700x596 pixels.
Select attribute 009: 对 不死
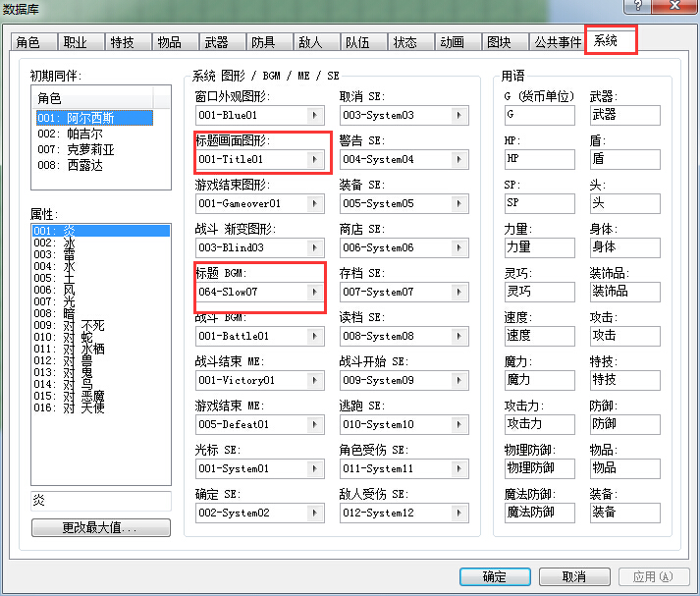(x=101, y=325)
